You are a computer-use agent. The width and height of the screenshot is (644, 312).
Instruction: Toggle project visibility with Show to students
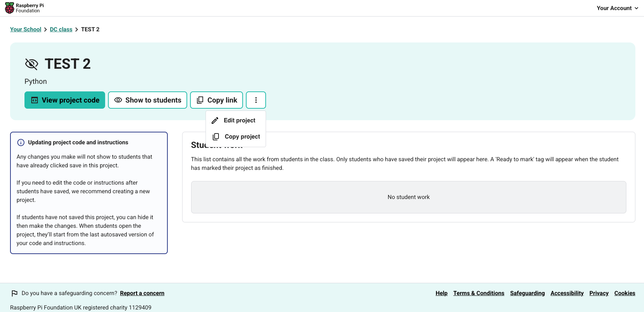click(148, 100)
